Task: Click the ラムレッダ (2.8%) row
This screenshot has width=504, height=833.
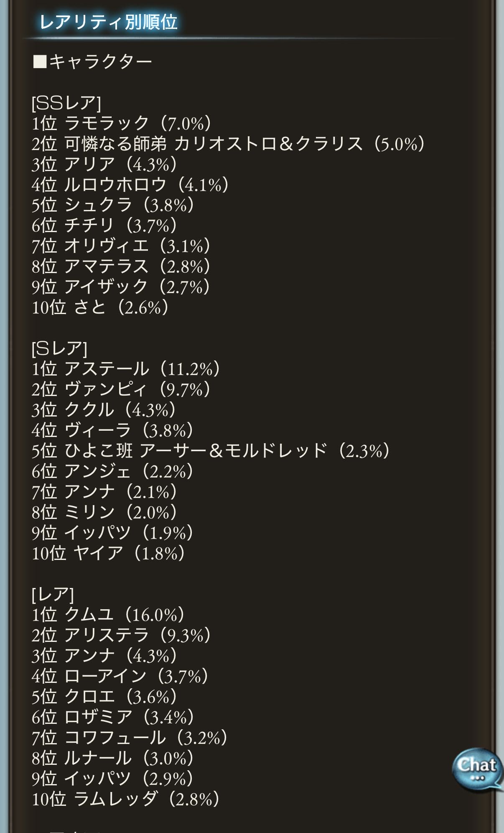Action: [x=125, y=799]
